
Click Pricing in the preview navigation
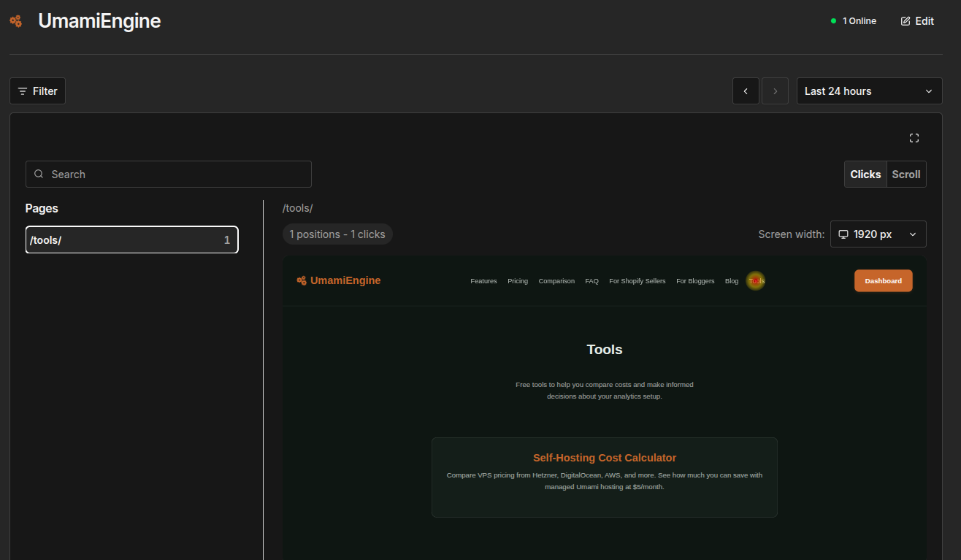point(518,281)
